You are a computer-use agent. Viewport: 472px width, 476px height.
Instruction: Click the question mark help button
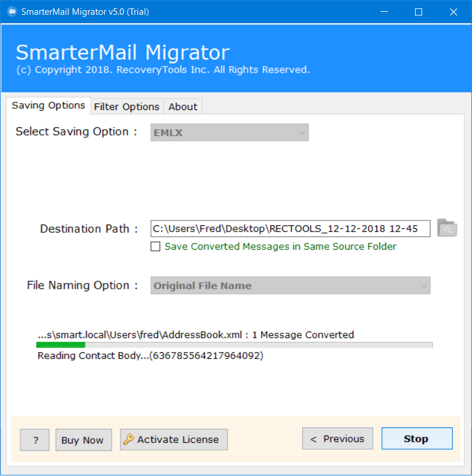[35, 440]
